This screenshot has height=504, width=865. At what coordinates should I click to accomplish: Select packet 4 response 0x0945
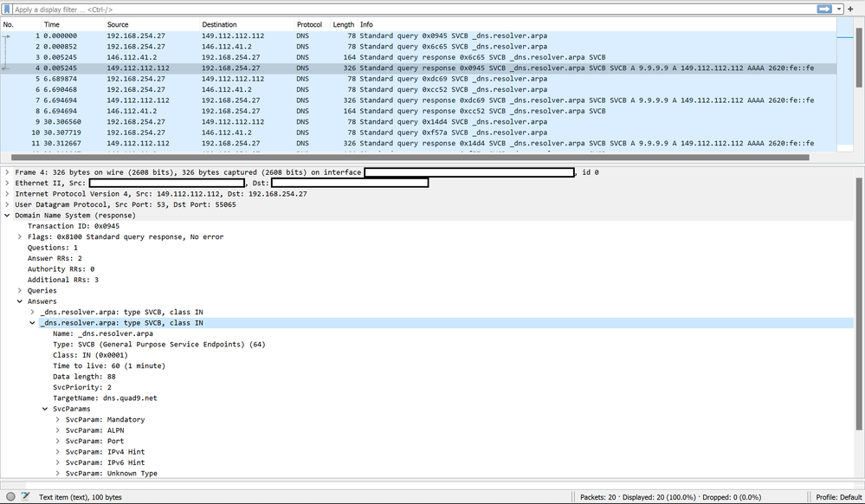419,68
